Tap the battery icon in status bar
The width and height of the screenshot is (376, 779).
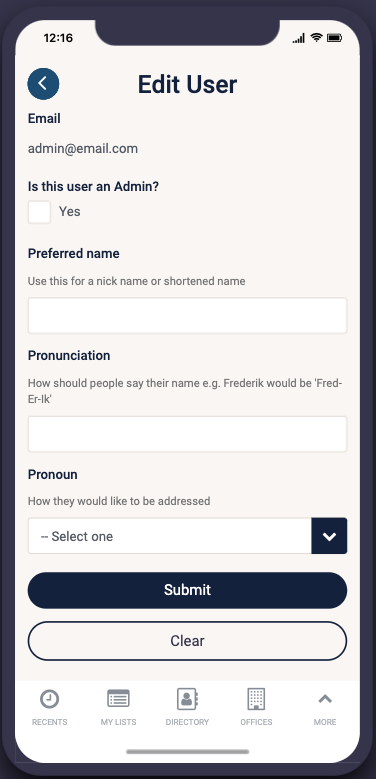point(334,38)
